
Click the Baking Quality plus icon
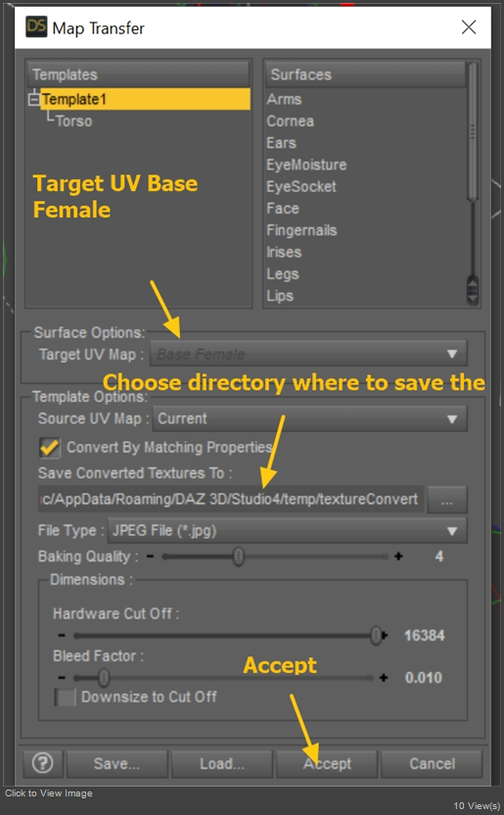click(x=398, y=556)
